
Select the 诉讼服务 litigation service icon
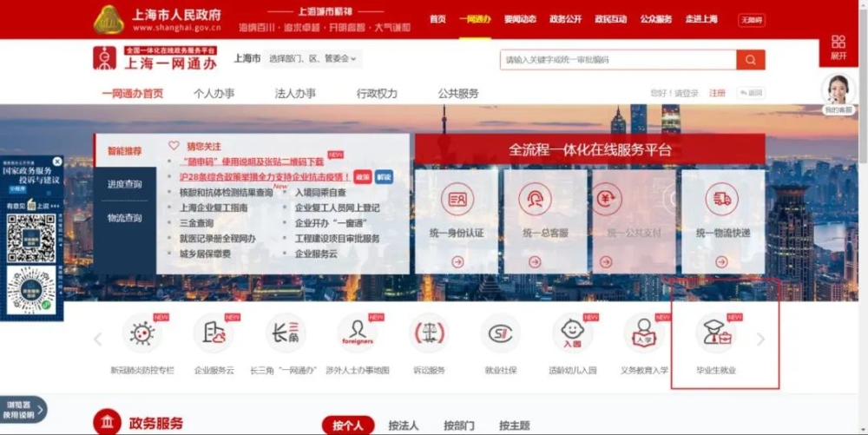429,334
